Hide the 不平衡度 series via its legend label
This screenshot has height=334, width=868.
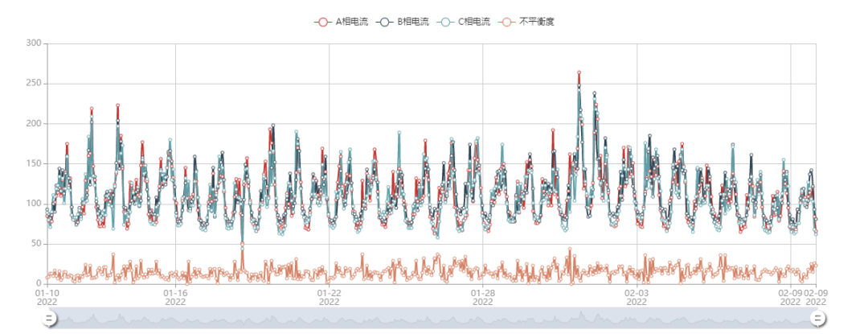pos(537,22)
